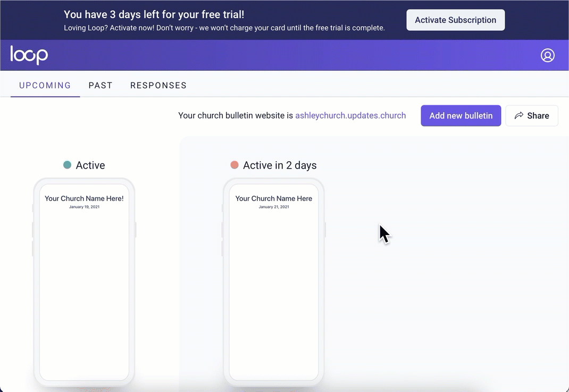Click the January 21, 2021 date
569x392 pixels.
[x=274, y=207]
